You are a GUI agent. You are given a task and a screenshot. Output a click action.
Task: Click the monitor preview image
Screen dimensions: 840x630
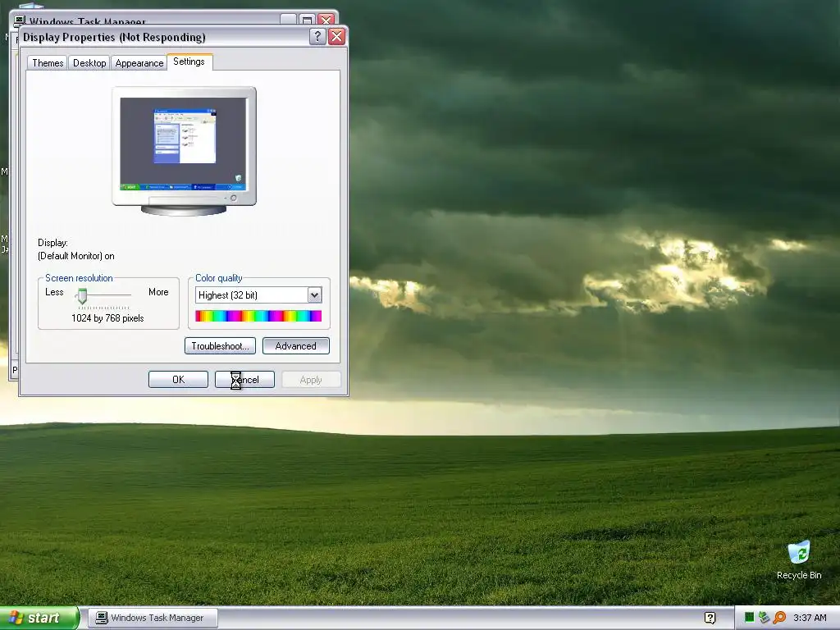pyautogui.click(x=184, y=151)
